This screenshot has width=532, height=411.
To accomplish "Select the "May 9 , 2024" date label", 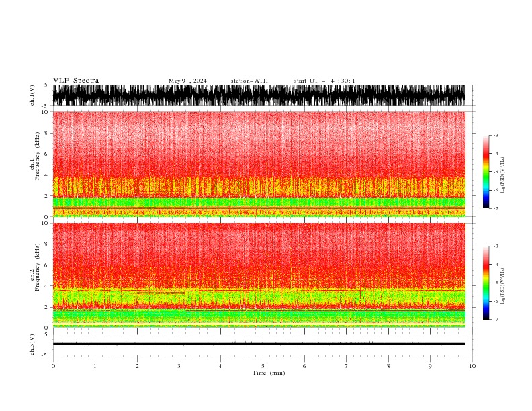I will point(187,81).
